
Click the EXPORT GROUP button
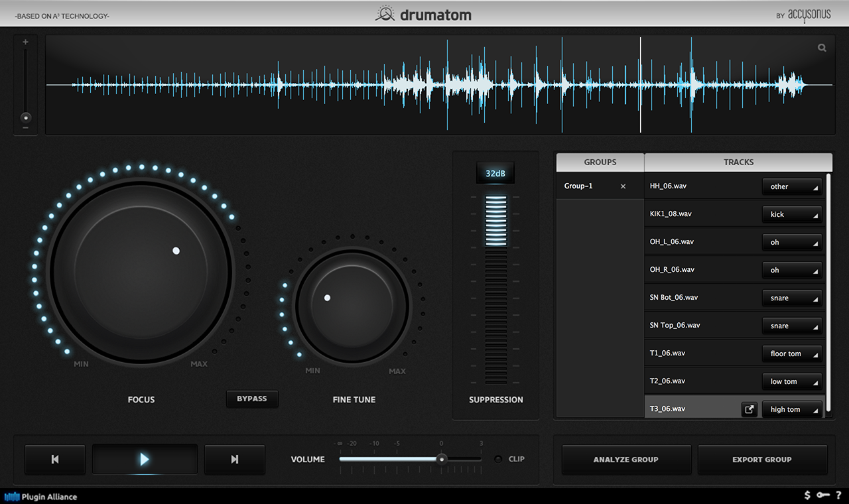762,459
